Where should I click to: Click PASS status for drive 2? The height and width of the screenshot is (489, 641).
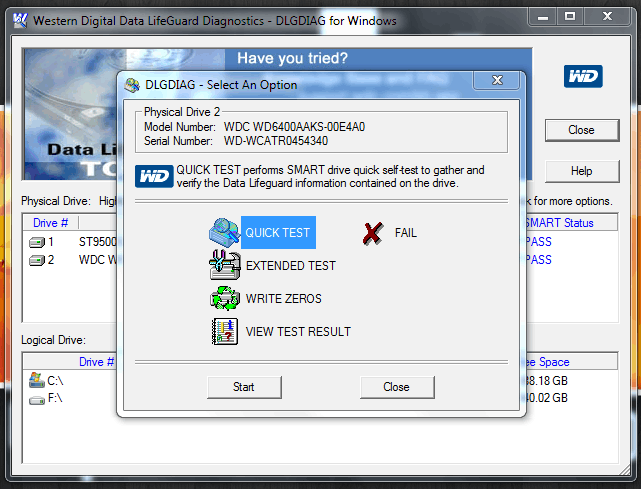[x=539, y=260]
